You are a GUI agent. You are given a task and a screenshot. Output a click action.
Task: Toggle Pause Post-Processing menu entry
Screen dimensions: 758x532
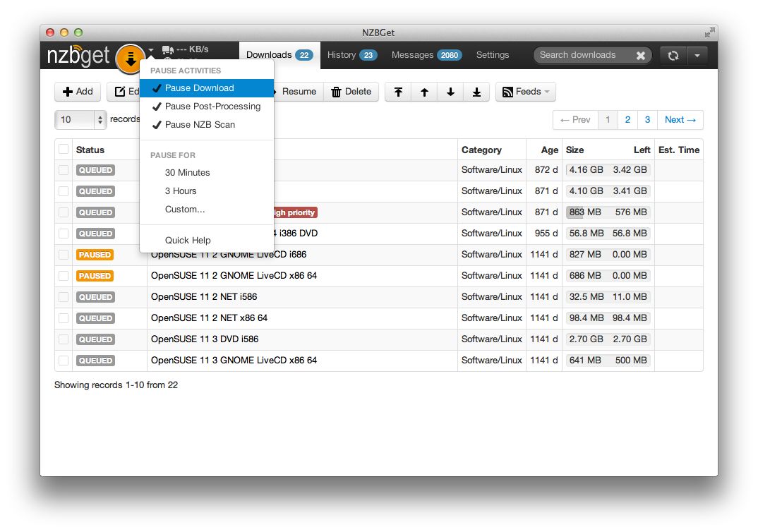(x=207, y=107)
